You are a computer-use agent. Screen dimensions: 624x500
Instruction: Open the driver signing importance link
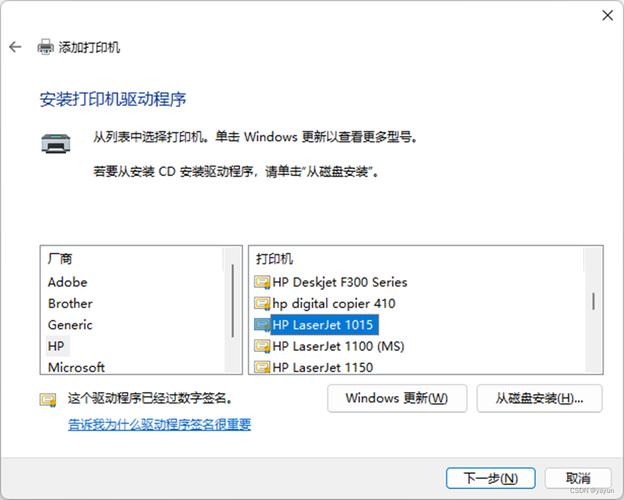(160, 424)
